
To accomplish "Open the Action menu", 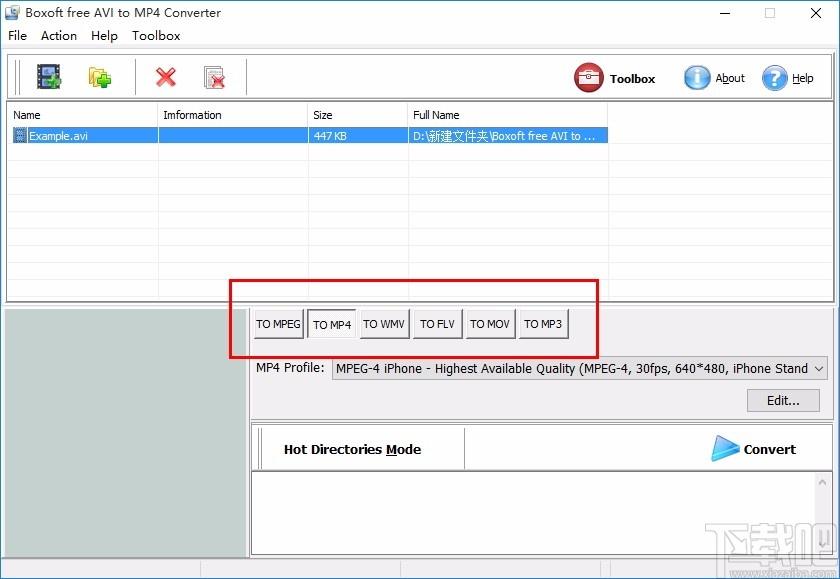I will coord(59,35).
